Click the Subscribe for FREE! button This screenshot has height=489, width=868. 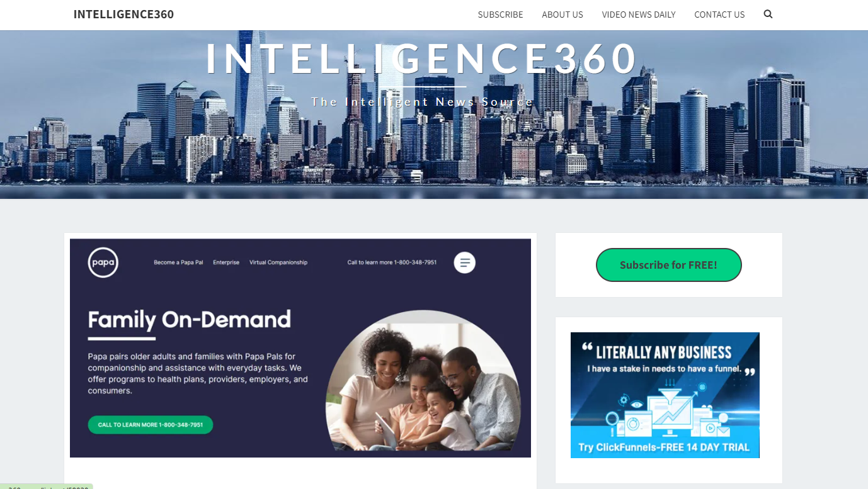point(668,265)
